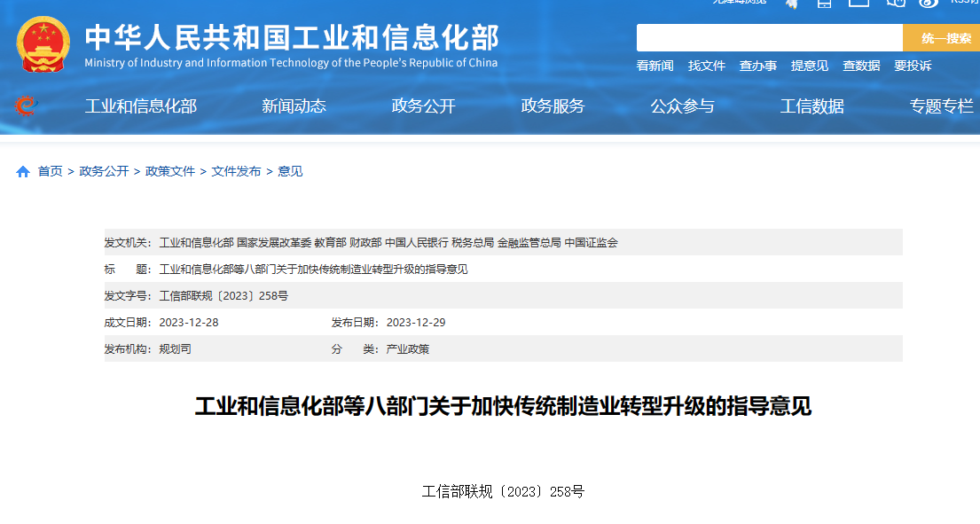This screenshot has width=980, height=524.
Task: Click the red swirl icon beside navigation
Action: point(26,106)
